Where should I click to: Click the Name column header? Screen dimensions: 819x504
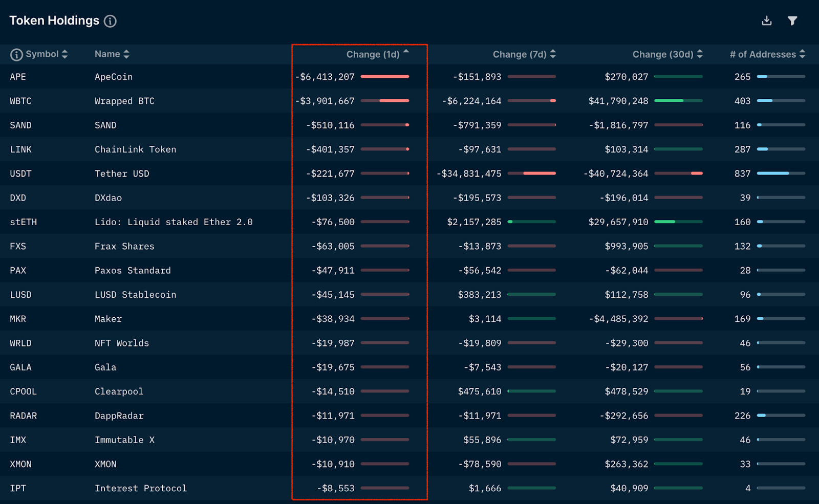click(107, 54)
